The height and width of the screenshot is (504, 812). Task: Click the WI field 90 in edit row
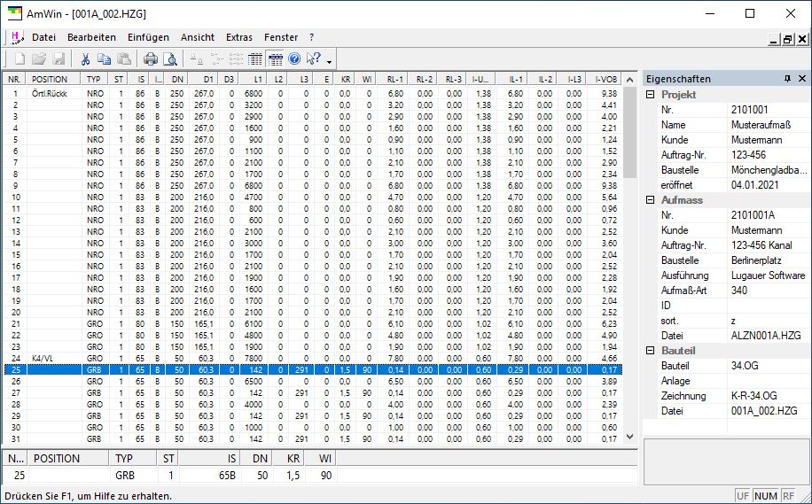click(320, 476)
